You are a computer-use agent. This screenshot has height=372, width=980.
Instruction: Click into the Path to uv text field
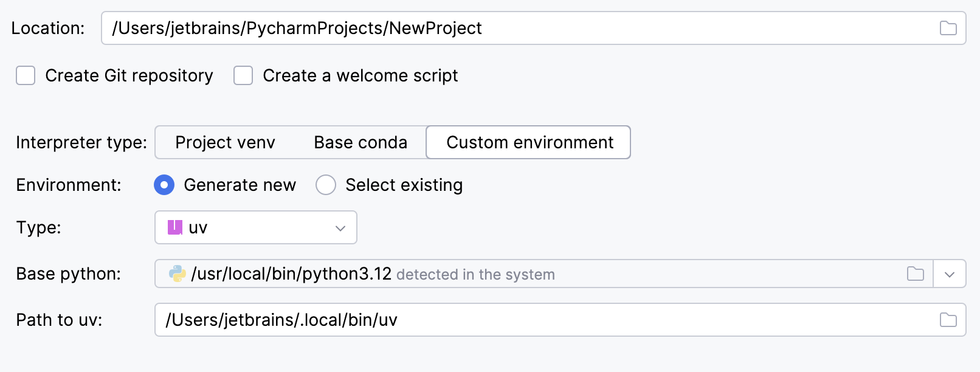click(x=560, y=320)
